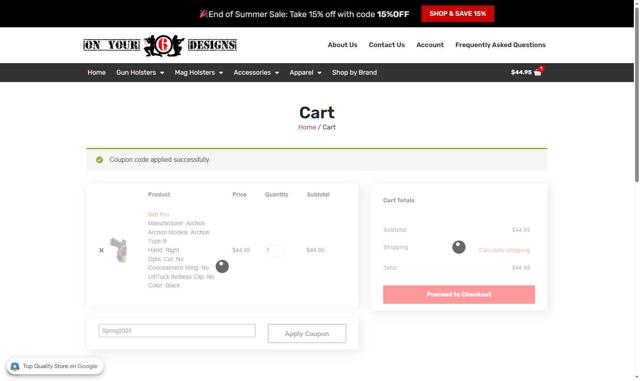Click the 'Color: Black' product detail

point(164,285)
